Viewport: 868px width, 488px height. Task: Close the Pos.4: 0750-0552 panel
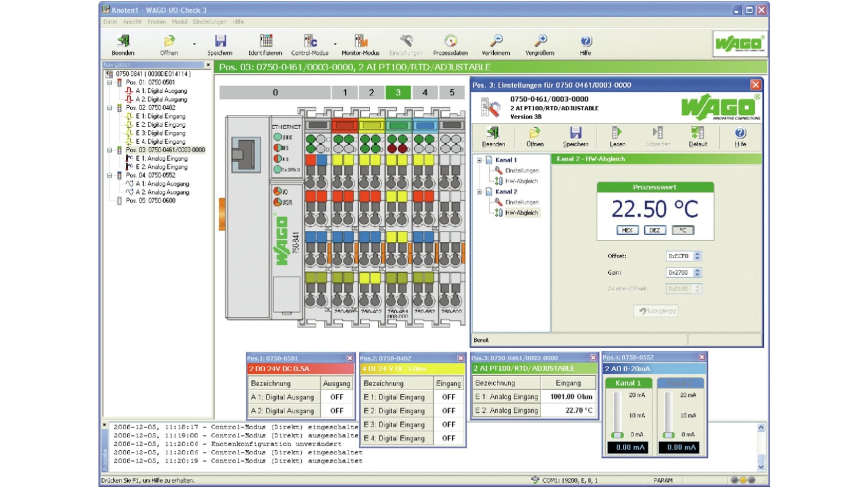[x=702, y=357]
